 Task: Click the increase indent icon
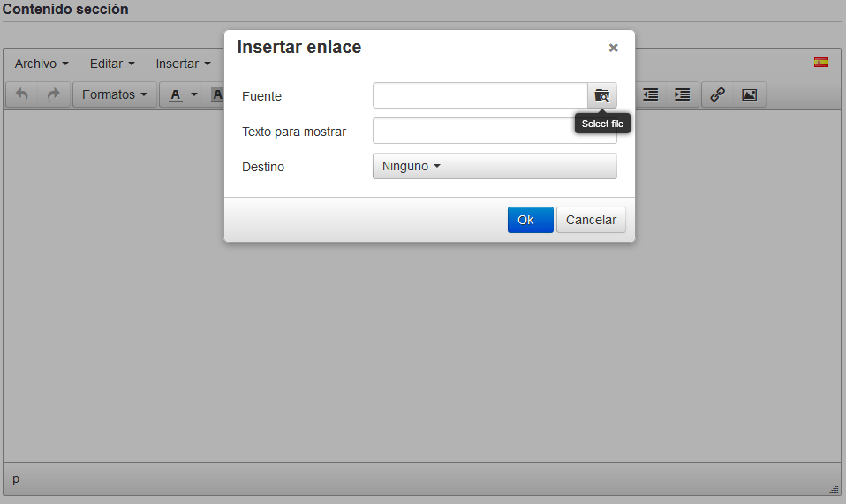683,94
